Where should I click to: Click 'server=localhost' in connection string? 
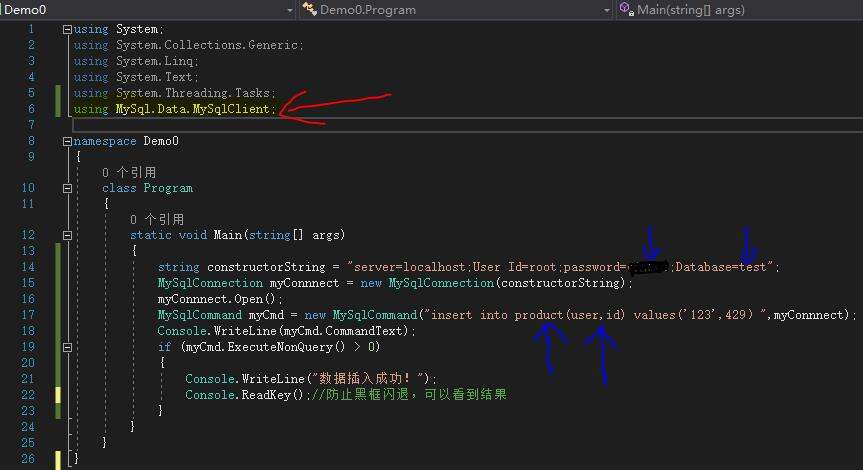[x=409, y=267]
